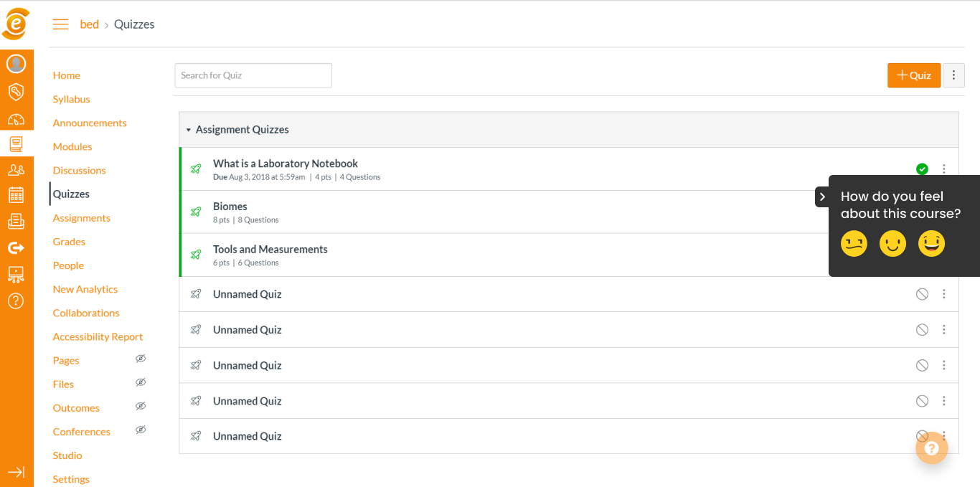The width and height of the screenshot is (980, 487).
Task: Open the Courses book icon in sidebar
Action: click(x=17, y=144)
